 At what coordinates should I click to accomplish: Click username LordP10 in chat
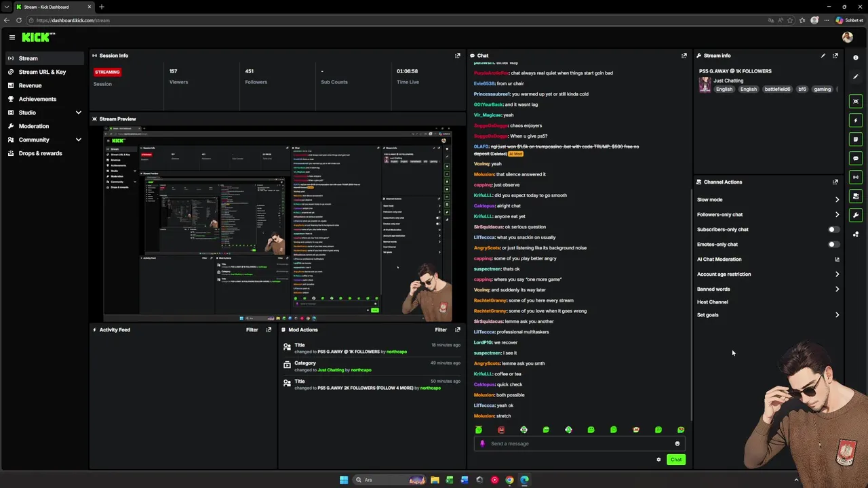tap(482, 342)
